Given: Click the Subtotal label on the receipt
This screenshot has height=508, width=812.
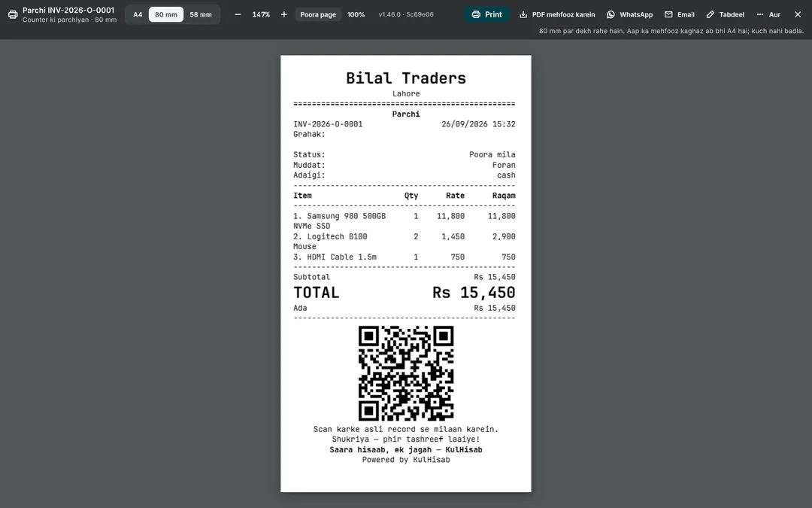Looking at the screenshot, I should point(311,277).
